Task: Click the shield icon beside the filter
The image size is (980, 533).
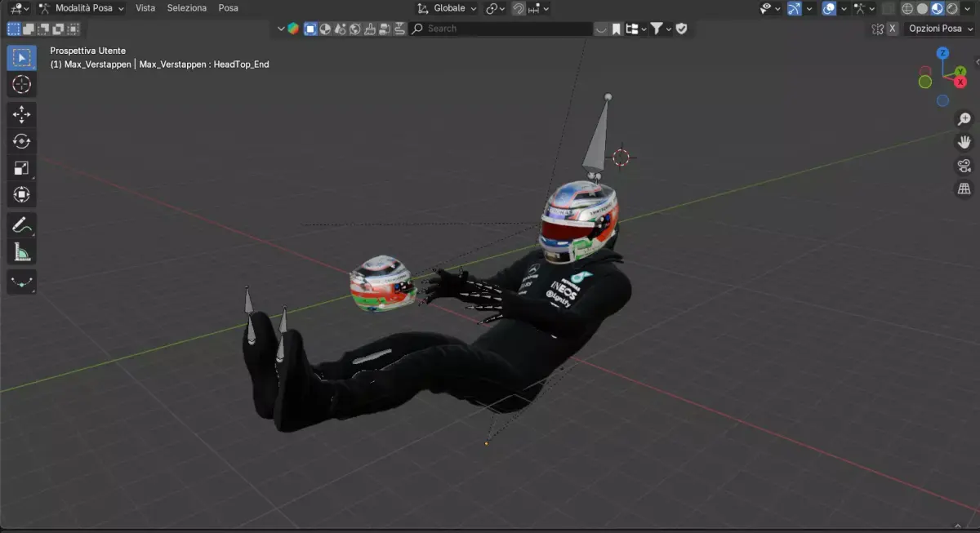Action: (681, 29)
